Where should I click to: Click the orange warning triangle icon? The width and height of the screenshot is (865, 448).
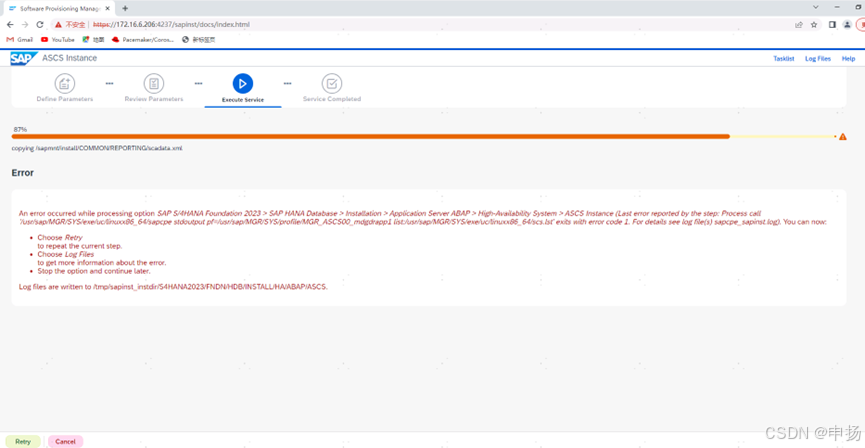pos(843,137)
